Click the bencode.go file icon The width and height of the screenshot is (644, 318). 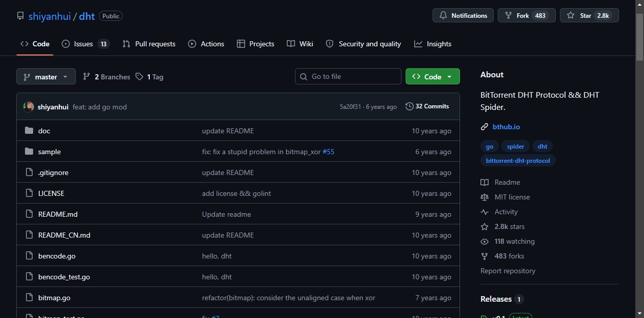[29, 256]
